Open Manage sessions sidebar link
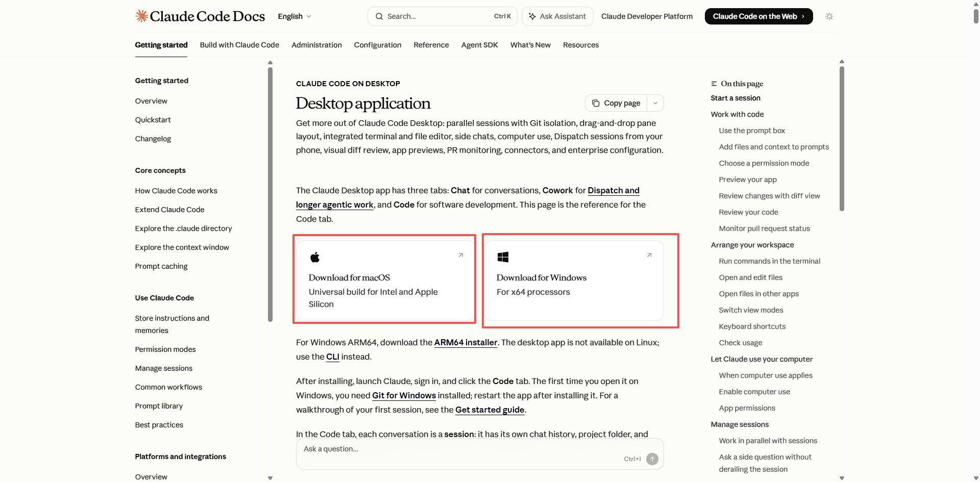This screenshot has width=980, height=482. (x=164, y=368)
